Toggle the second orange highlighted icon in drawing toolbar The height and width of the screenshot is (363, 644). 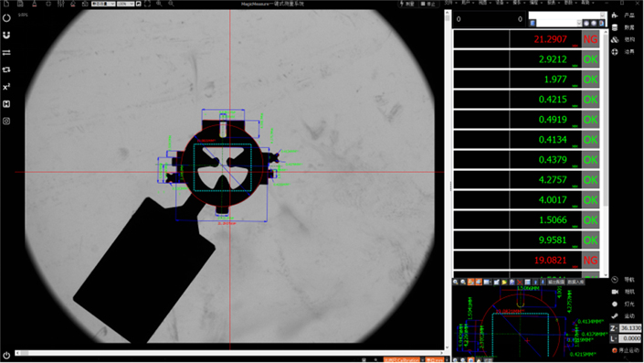tap(479, 282)
